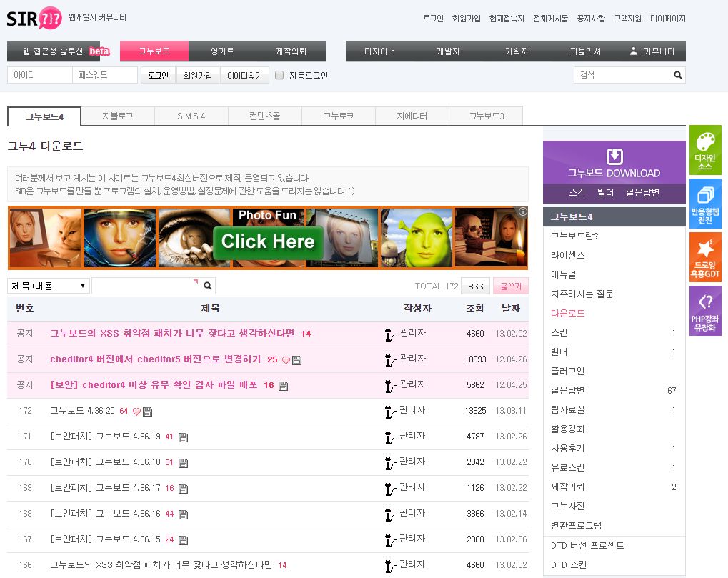
Task: Click the 아이디 login input field
Action: click(39, 75)
